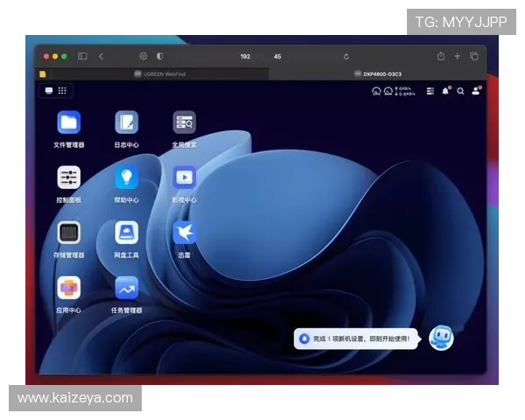Launch the 日志中心 log center
Screen dimensions: 525x420
tap(126, 123)
